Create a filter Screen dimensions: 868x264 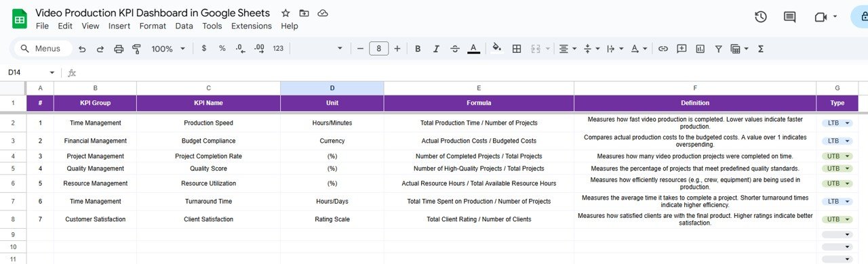718,49
